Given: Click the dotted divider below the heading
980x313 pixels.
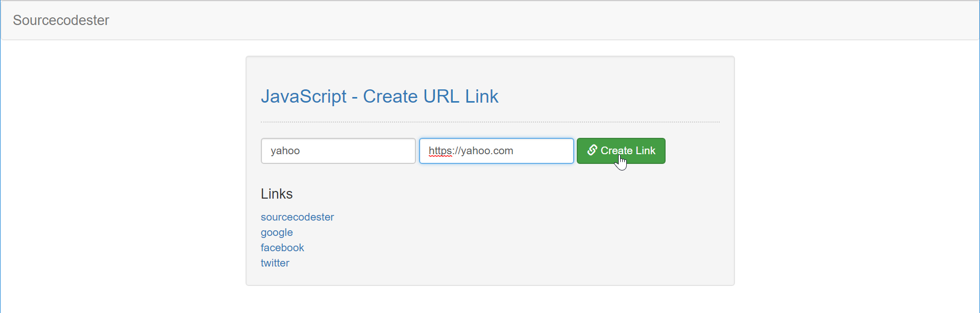Looking at the screenshot, I should point(490,122).
